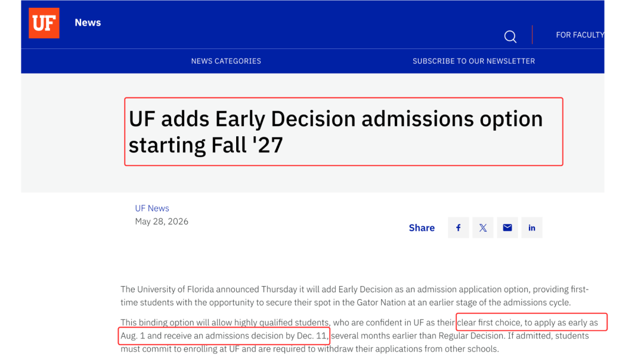The image size is (644, 363).
Task: Select SUBSCRIBE TO OUR NEWSLETTER
Action: tap(473, 61)
